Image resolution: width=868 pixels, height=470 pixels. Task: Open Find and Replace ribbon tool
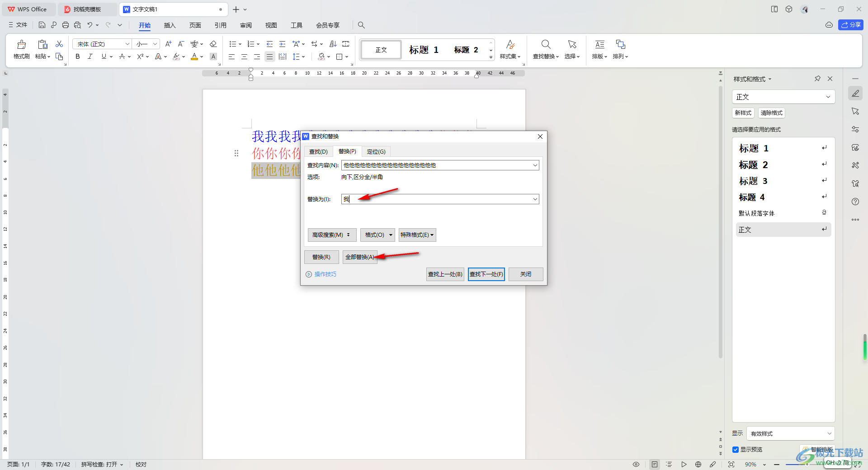[546, 49]
